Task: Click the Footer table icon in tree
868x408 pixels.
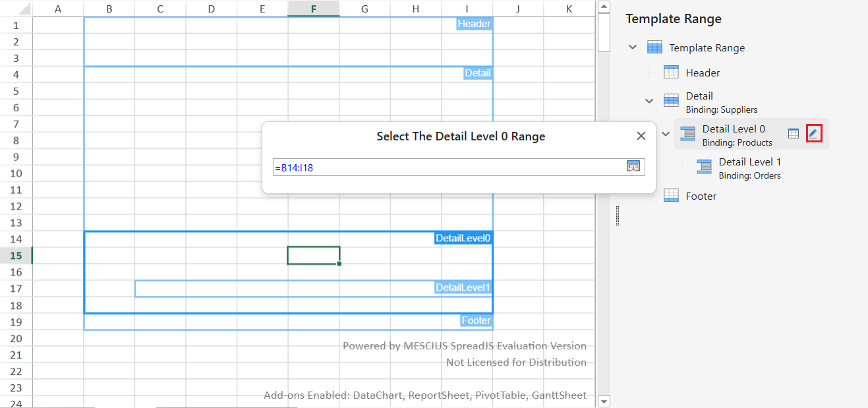Action: (x=671, y=196)
